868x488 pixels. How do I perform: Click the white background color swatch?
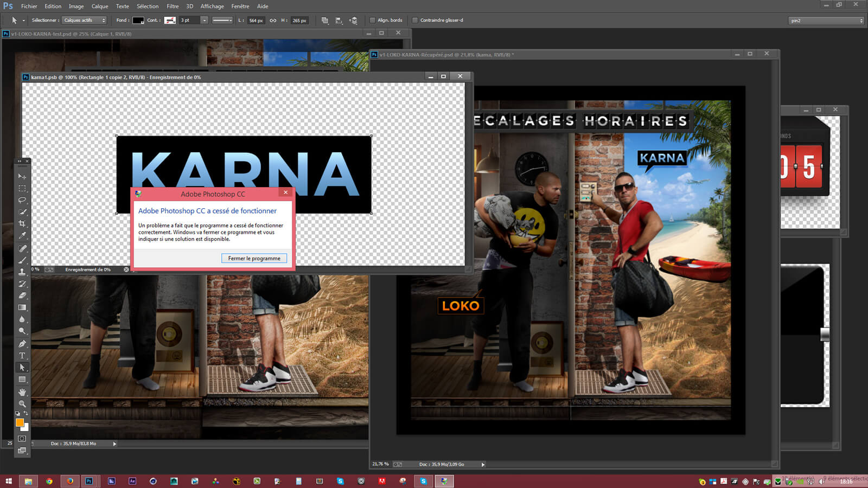pyautogui.click(x=26, y=428)
